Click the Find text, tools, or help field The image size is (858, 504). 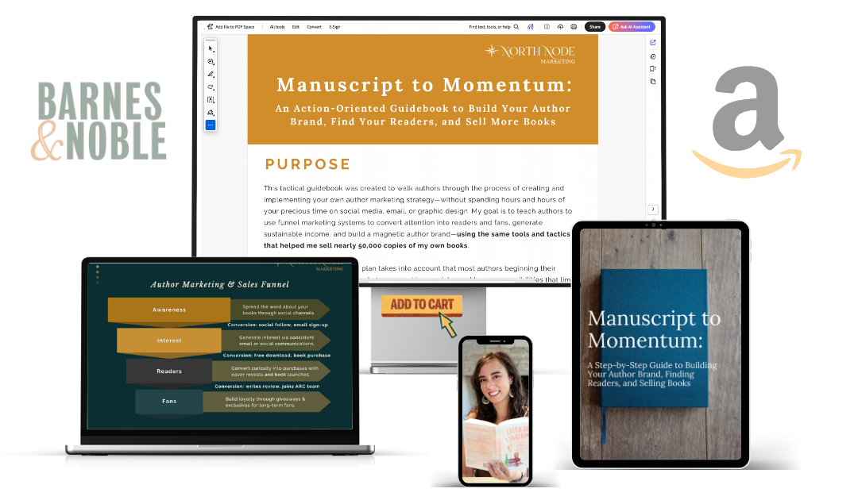point(489,27)
